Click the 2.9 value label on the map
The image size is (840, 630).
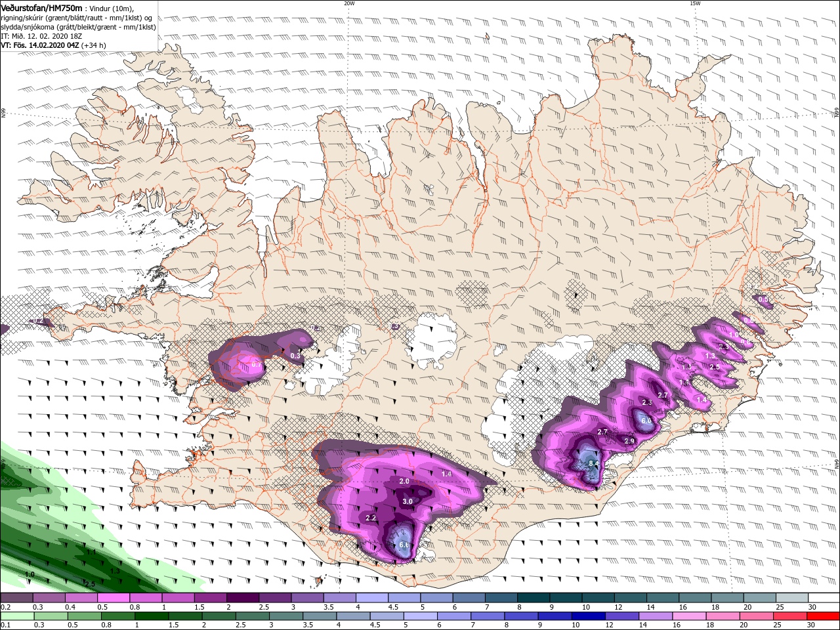tap(629, 441)
